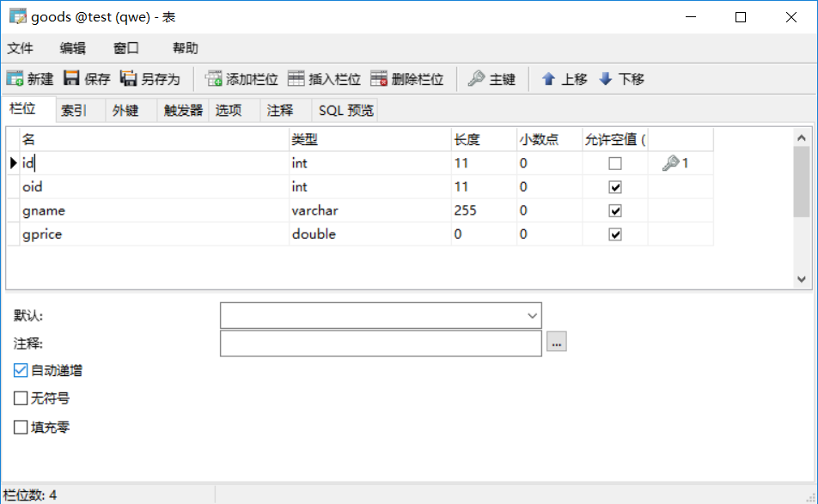Screen dimensions: 818x504
Task: Click the 注释 ellipsis button
Action: 556,342
